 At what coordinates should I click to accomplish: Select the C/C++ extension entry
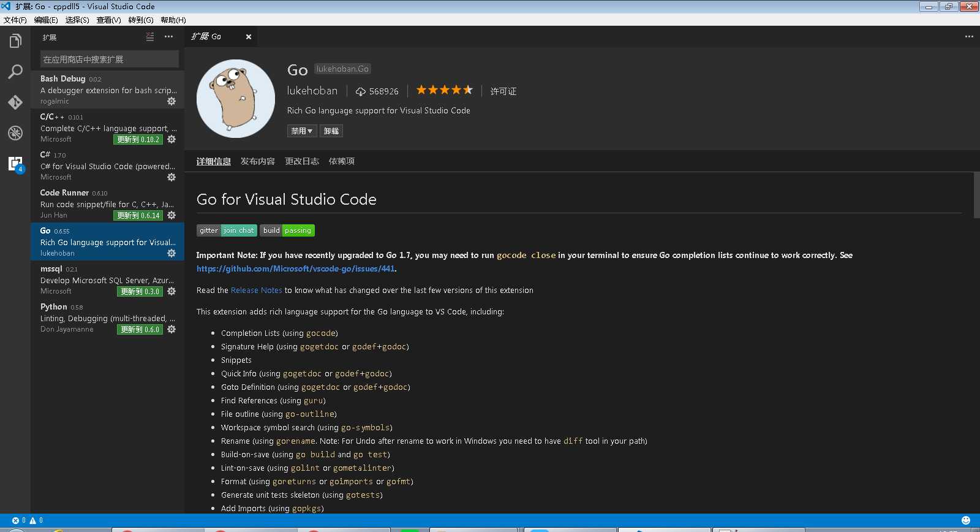[x=108, y=127]
